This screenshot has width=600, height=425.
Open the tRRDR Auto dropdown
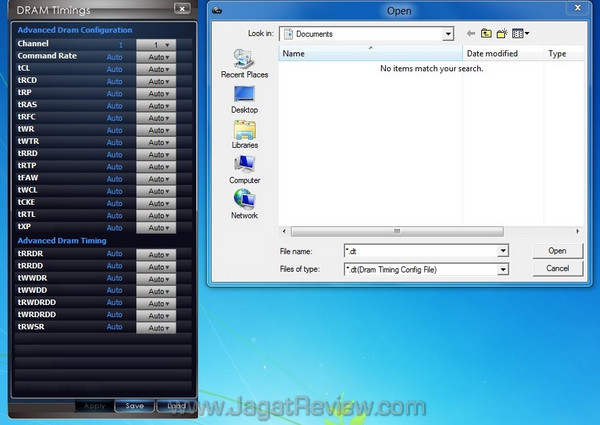pyautogui.click(x=156, y=255)
